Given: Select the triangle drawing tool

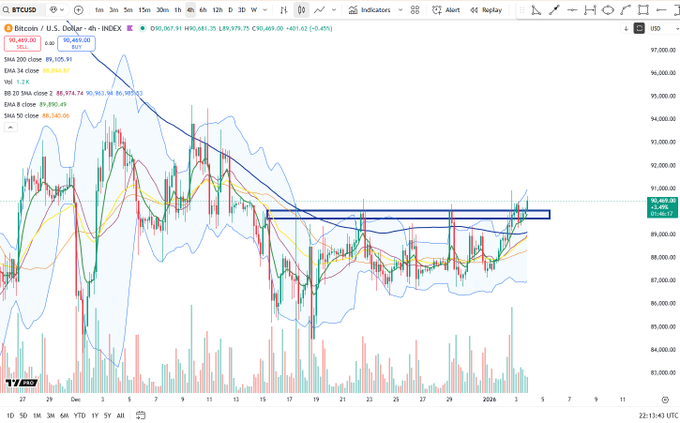Looking at the screenshot, I should [x=536, y=10].
